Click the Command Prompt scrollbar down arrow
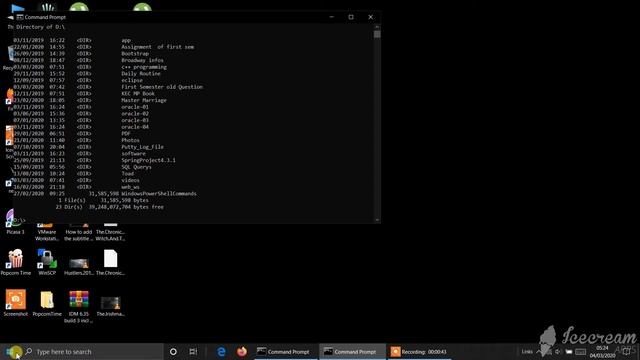This screenshot has height=360, width=640. click(x=377, y=220)
